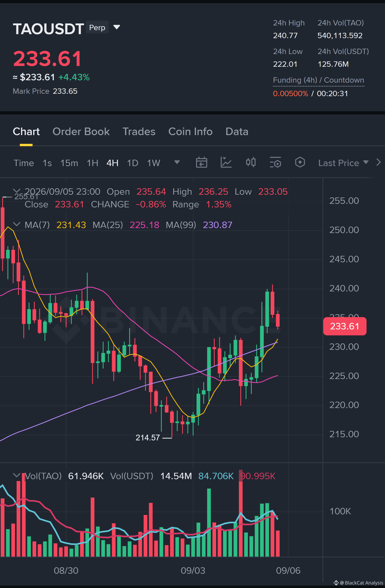The image size is (385, 588).
Task: Open the Last Price dropdown
Action: point(343,163)
